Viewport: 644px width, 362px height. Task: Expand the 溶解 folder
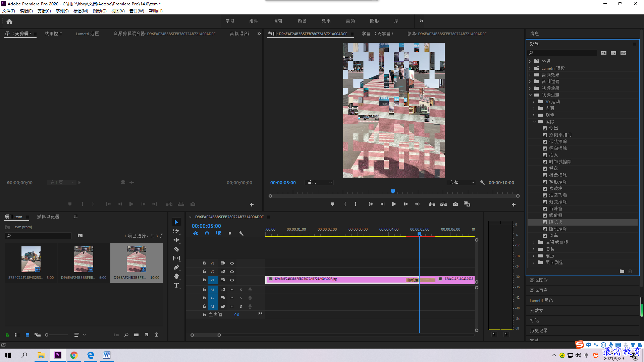534,249
